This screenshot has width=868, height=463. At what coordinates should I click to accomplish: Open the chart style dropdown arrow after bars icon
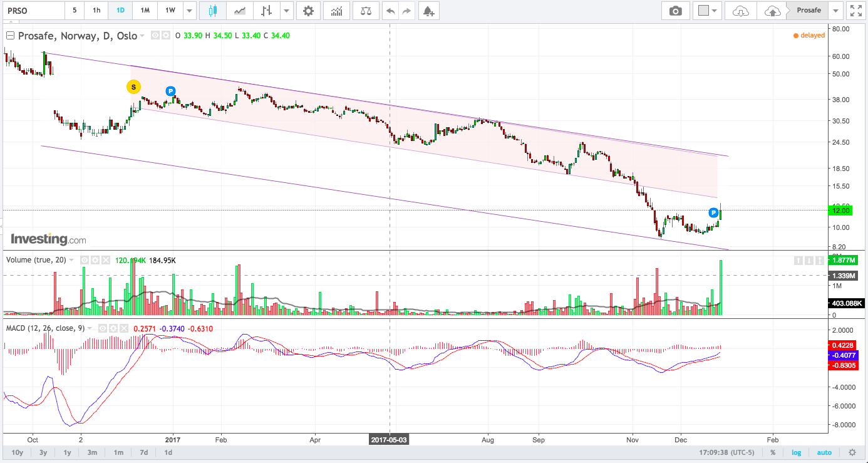(x=287, y=11)
